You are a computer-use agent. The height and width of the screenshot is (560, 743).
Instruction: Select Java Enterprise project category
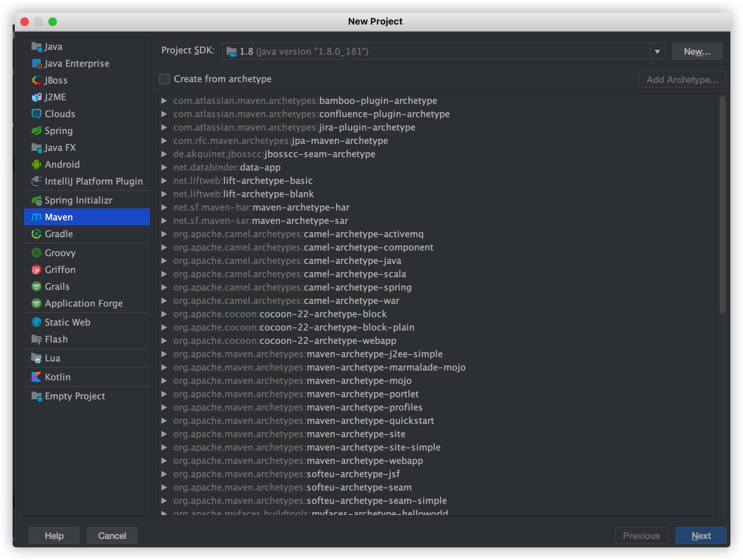[x=87, y=64]
